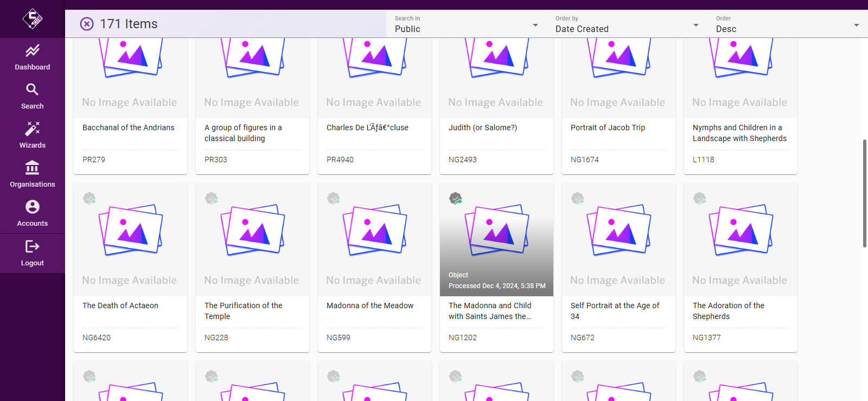Expand the Search in Public dropdown

pyautogui.click(x=467, y=24)
